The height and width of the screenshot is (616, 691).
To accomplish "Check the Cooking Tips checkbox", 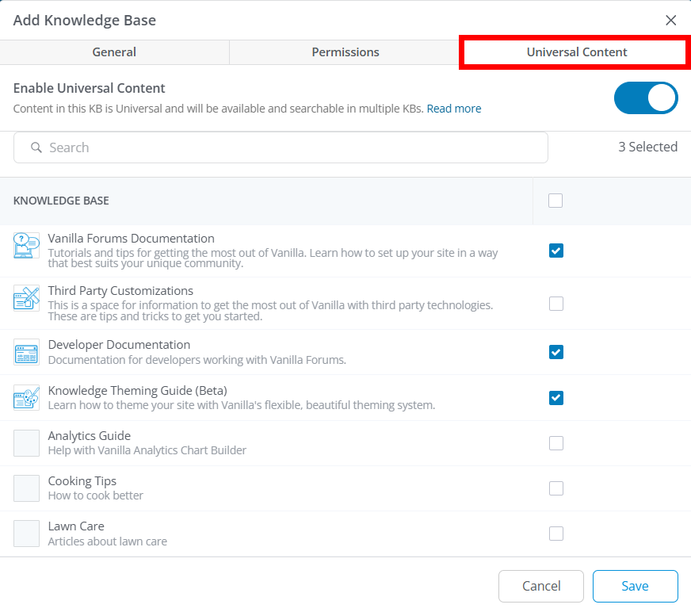I will (x=556, y=488).
